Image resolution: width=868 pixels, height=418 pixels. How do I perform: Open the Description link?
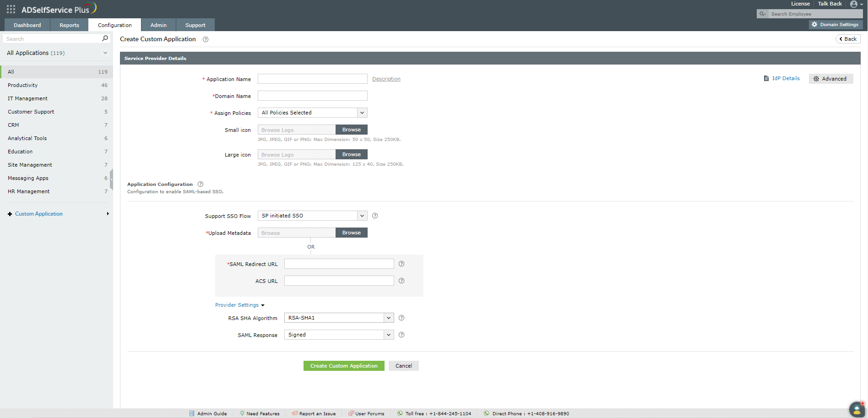tap(386, 78)
